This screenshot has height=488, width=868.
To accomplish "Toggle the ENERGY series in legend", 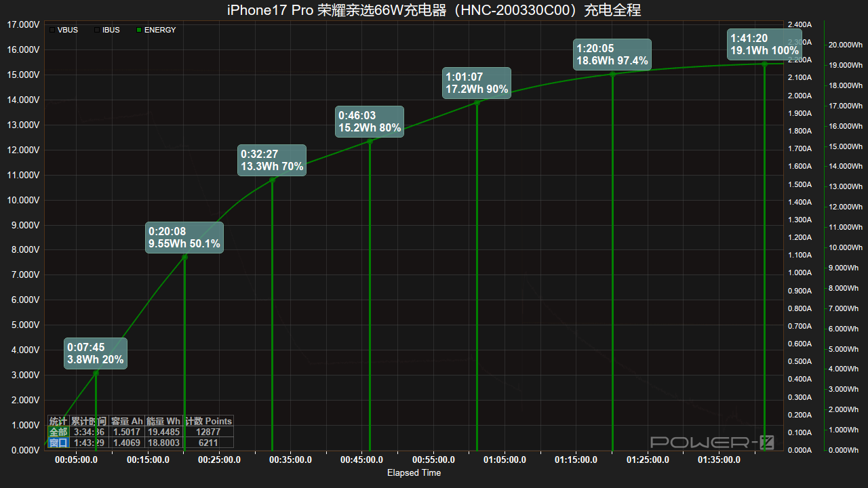I will click(155, 30).
